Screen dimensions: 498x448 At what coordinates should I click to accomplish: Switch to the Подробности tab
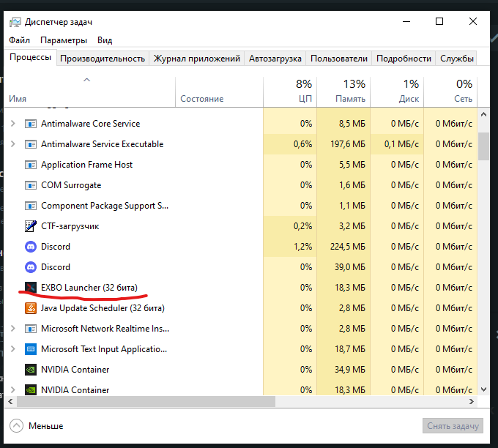pyautogui.click(x=404, y=59)
